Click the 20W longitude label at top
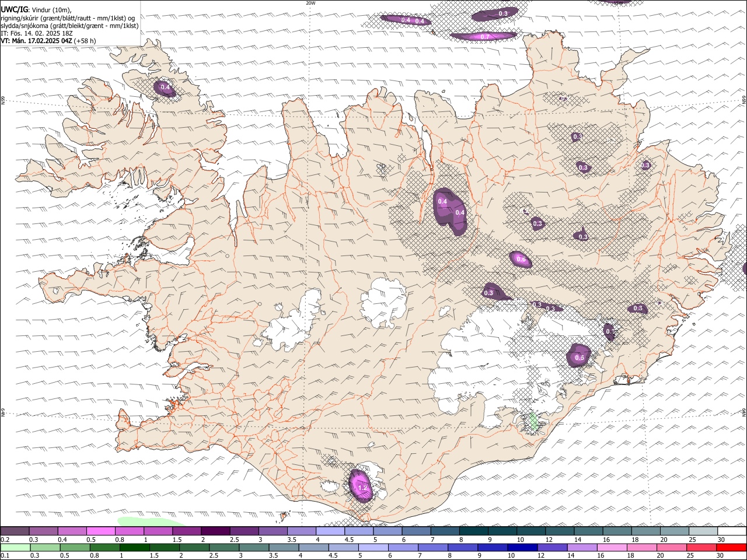747x560 pixels. [310, 3]
